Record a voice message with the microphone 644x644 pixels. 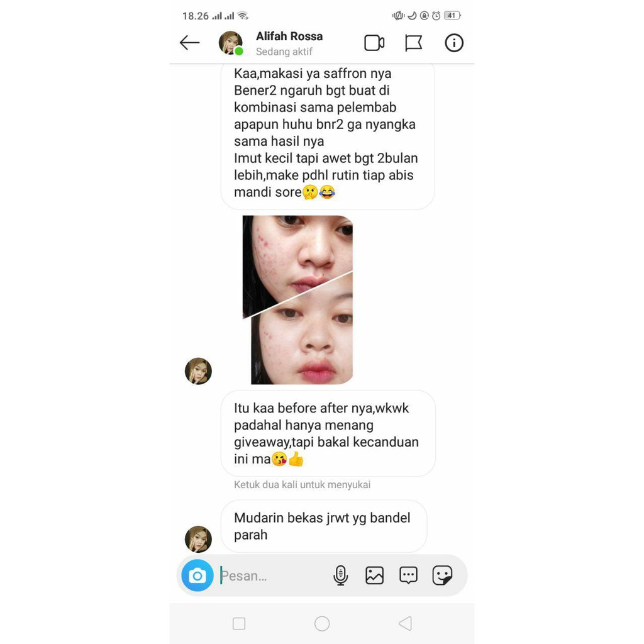tap(340, 575)
